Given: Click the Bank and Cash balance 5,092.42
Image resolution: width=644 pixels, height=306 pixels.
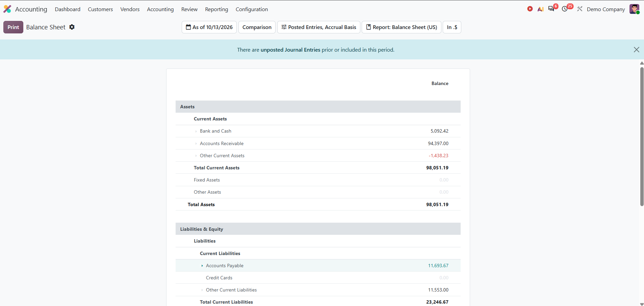Looking at the screenshot, I should [x=439, y=131].
